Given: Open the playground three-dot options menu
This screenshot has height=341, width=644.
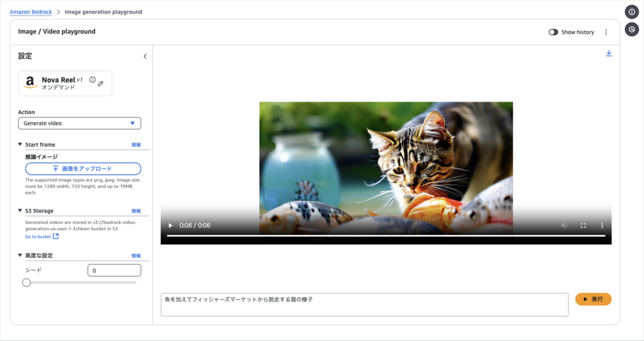Looking at the screenshot, I should click(606, 32).
